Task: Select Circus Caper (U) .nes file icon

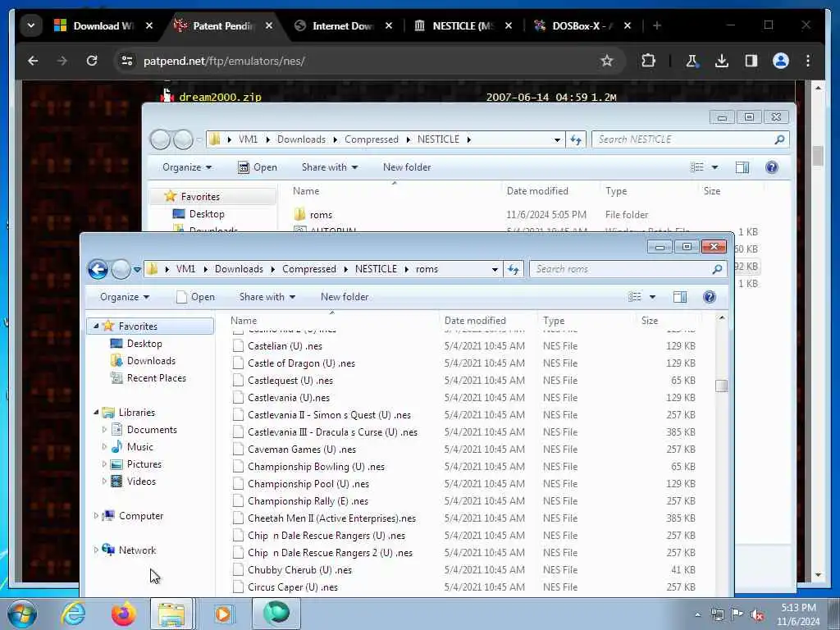Action: point(238,587)
